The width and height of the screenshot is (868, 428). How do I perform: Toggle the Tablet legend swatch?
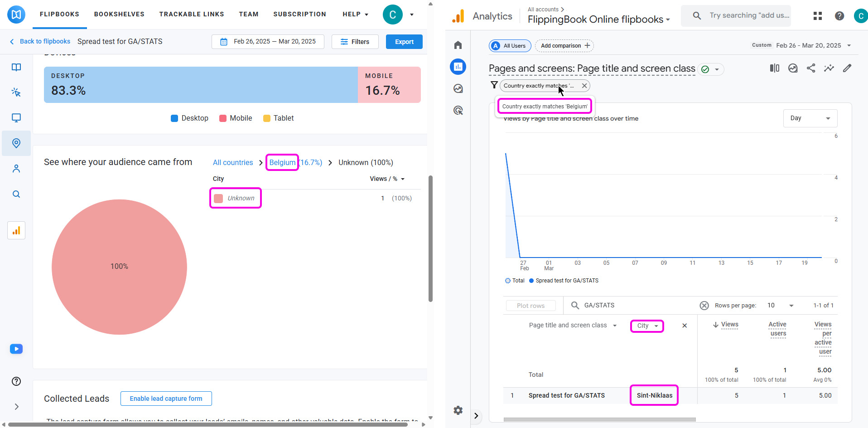coord(266,118)
